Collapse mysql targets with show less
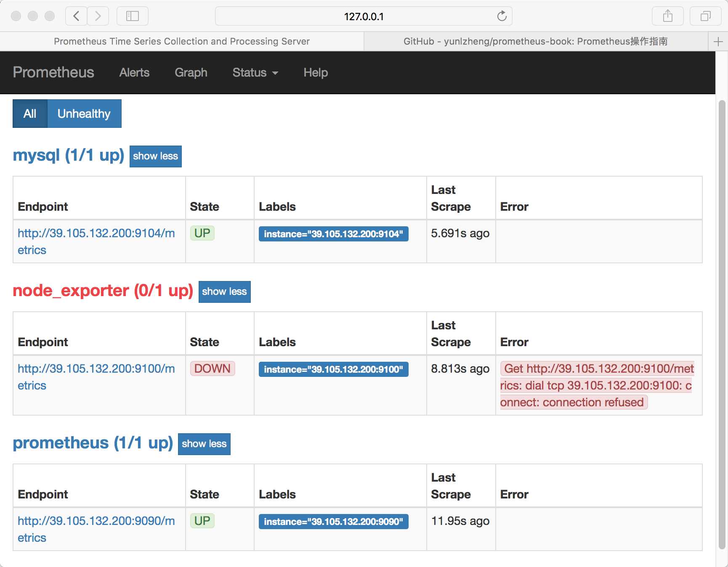The height and width of the screenshot is (567, 728). pyautogui.click(x=155, y=156)
